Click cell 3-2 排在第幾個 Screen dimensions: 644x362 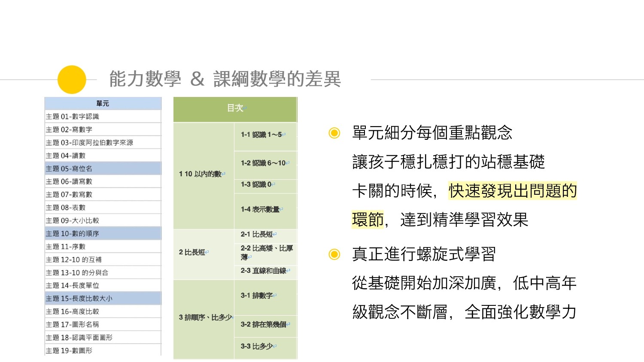tap(266, 326)
